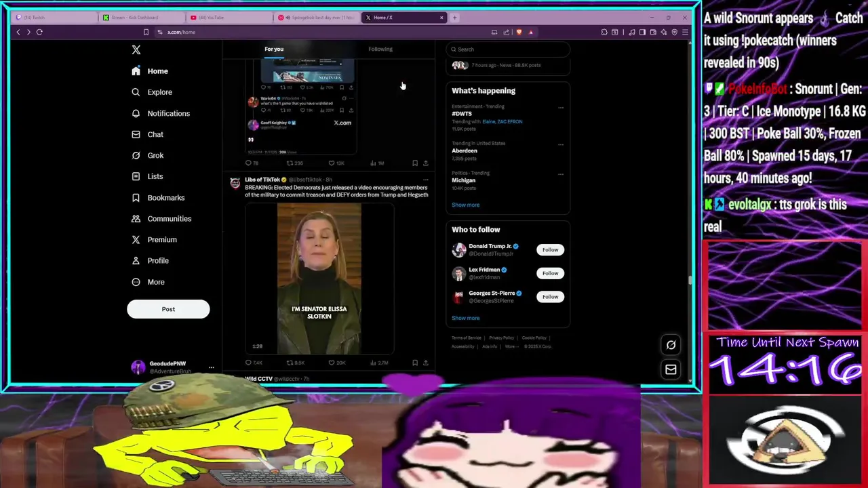The width and height of the screenshot is (868, 488).
Task: Open more options on Libs of TikTok post
Action: tap(425, 180)
